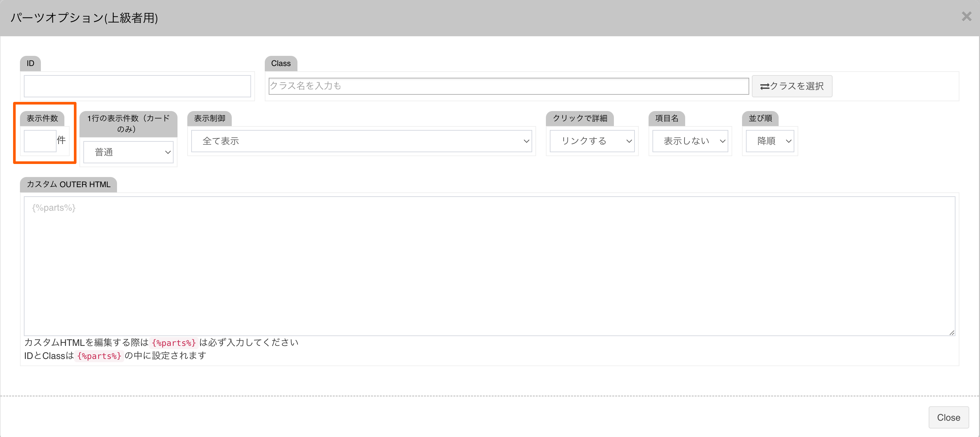Image resolution: width=980 pixels, height=437 pixels.
Task: Click the Close button at bottom
Action: (x=949, y=418)
